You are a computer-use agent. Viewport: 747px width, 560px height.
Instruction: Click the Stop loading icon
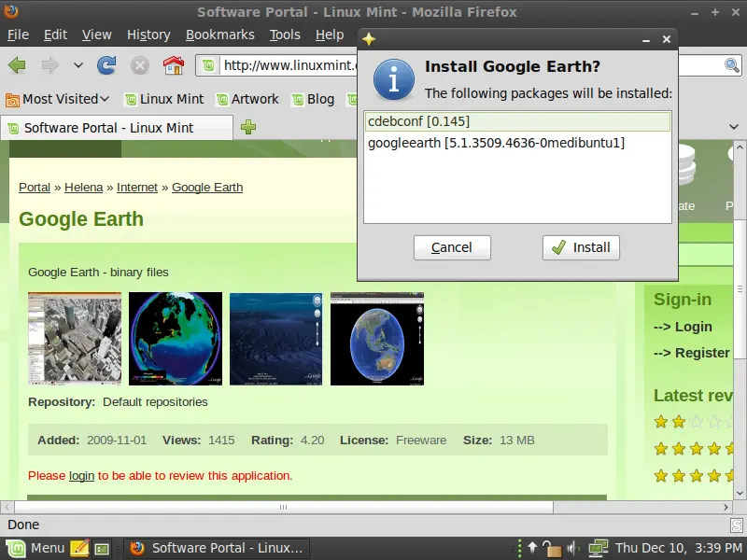(x=139, y=65)
